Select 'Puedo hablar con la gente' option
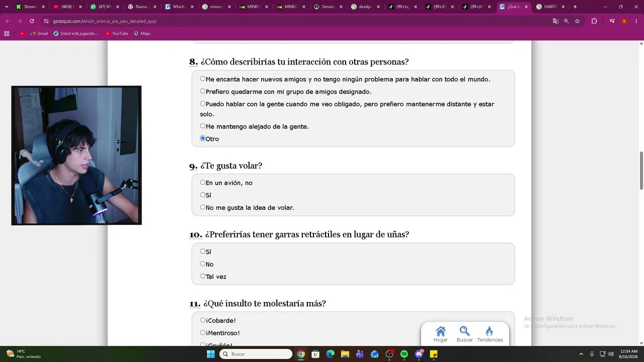 [203, 104]
